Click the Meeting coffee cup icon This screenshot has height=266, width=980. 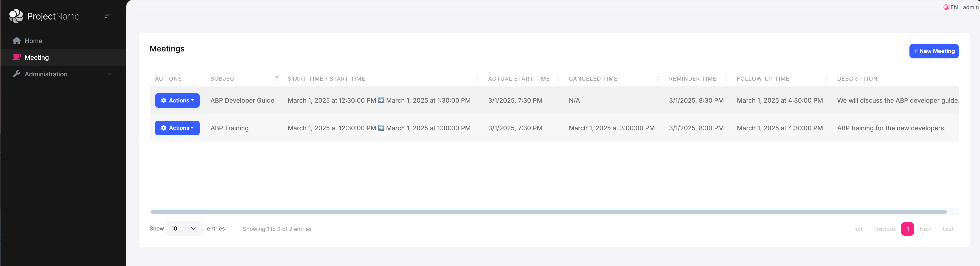coord(16,58)
